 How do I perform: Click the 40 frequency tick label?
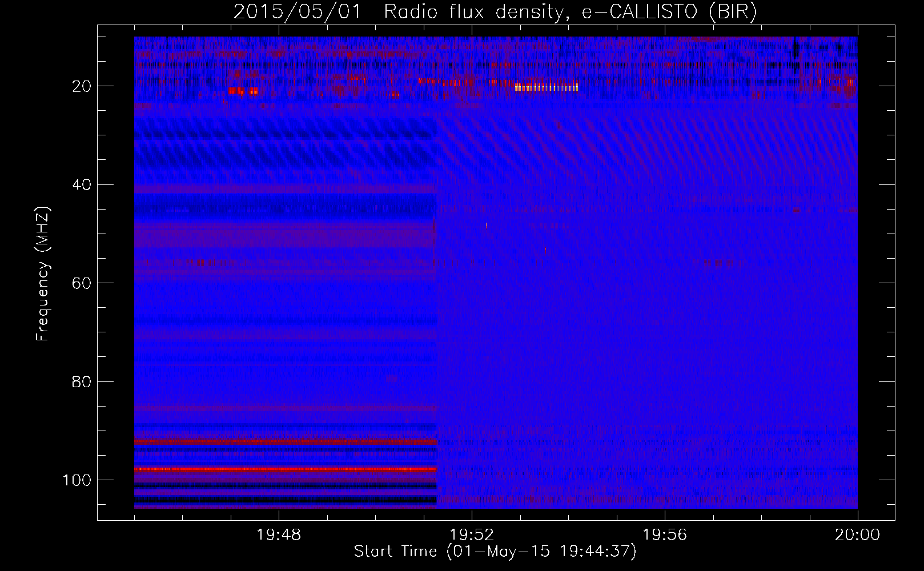(82, 185)
